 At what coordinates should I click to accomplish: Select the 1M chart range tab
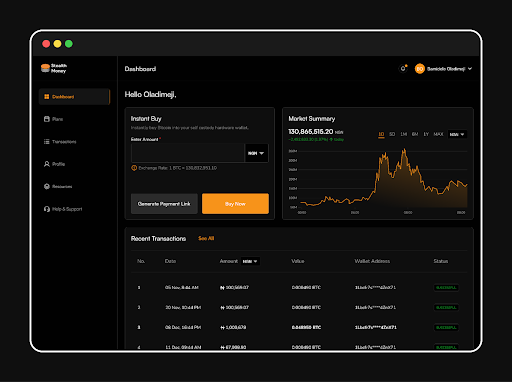point(404,134)
